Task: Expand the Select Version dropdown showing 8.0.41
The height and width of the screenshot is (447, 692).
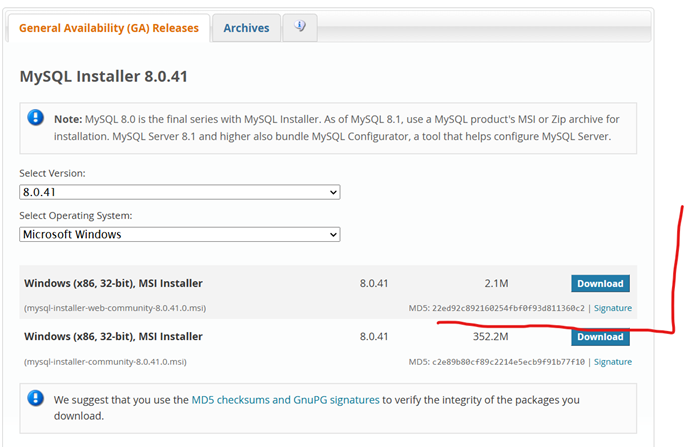Action: point(180,192)
